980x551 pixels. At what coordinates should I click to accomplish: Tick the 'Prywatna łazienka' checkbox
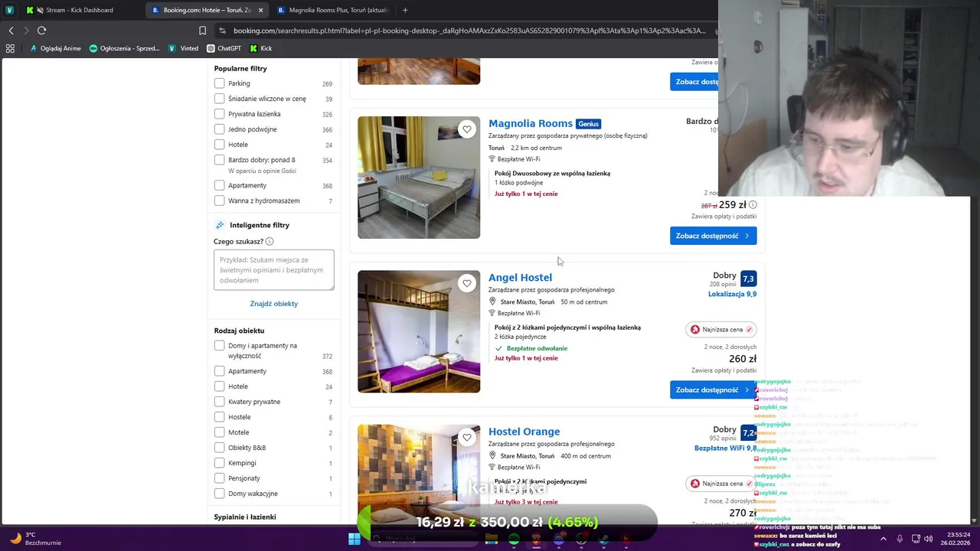pyautogui.click(x=220, y=114)
